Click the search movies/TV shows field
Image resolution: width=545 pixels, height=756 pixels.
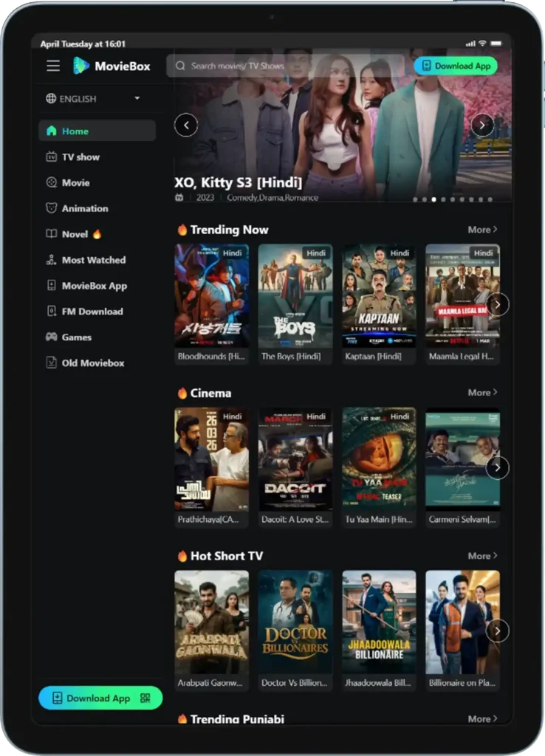click(x=286, y=66)
